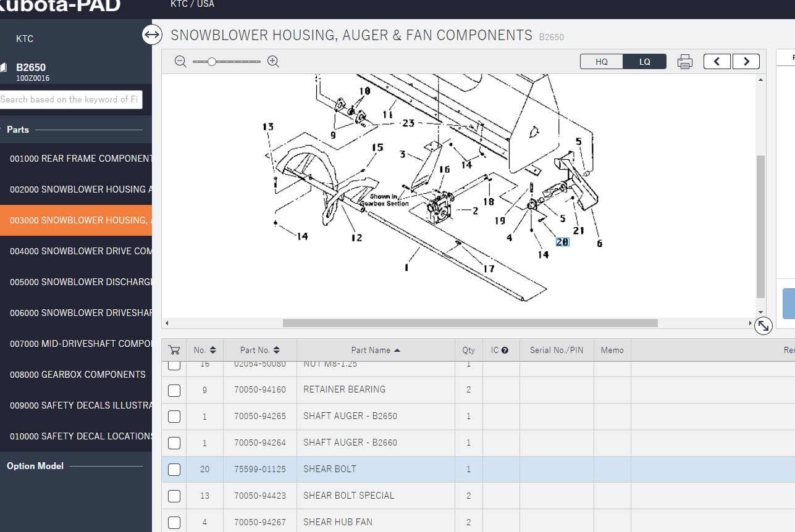Click part number 70050-94423

(x=260, y=496)
